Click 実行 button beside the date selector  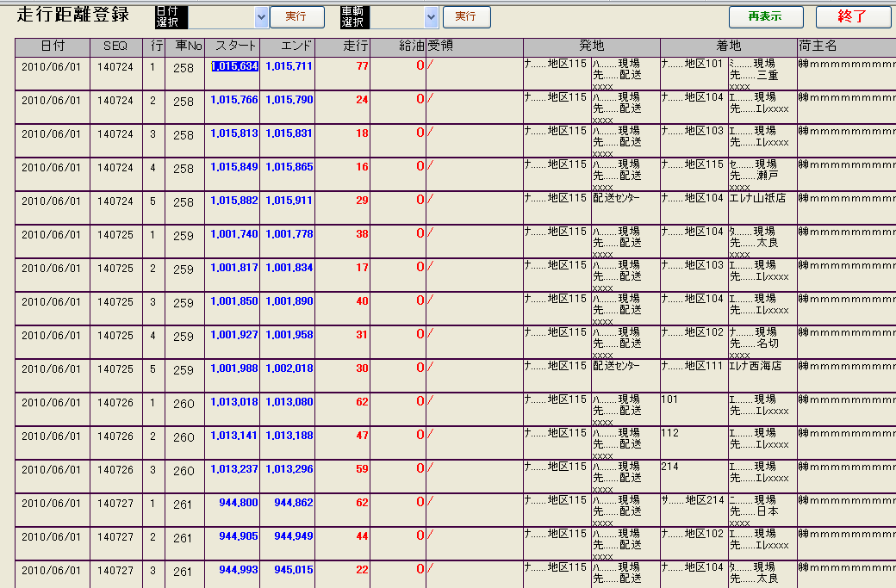point(296,17)
